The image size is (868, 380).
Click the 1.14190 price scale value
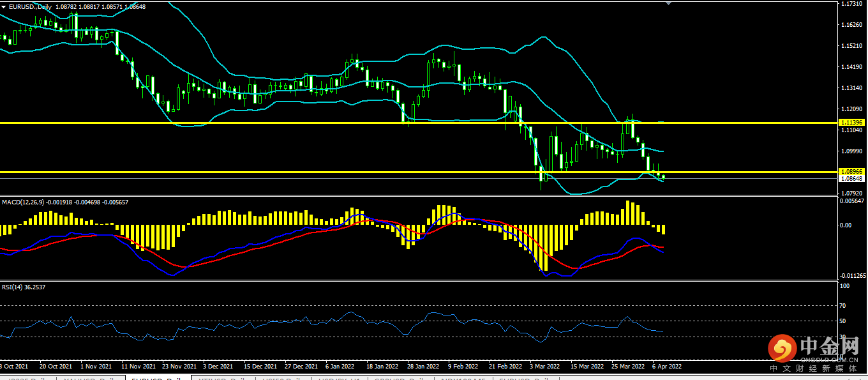pos(853,67)
